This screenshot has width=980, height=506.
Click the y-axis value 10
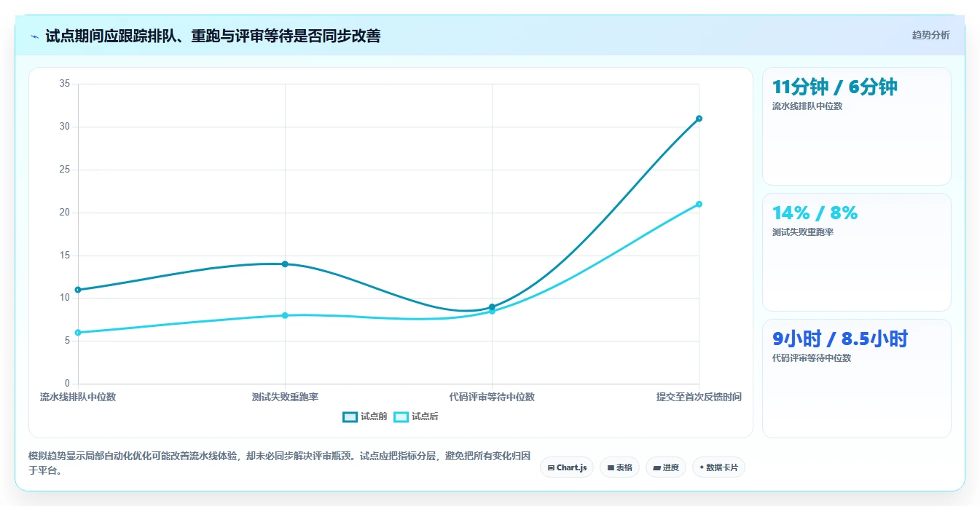pos(64,298)
